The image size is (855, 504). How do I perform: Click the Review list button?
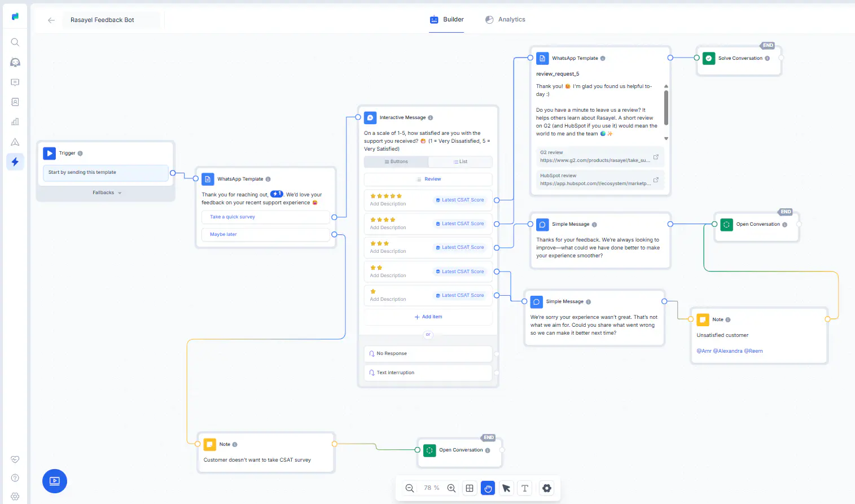tap(428, 179)
